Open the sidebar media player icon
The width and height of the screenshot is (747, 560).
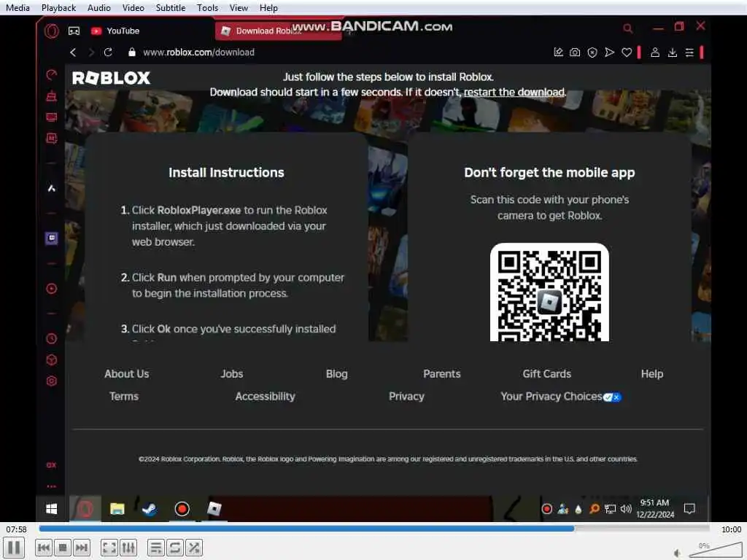click(52, 289)
